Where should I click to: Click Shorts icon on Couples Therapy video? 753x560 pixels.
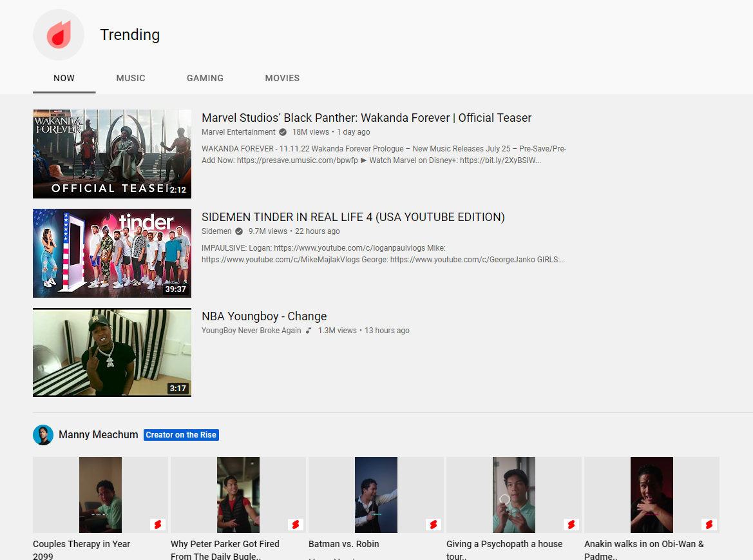(158, 525)
